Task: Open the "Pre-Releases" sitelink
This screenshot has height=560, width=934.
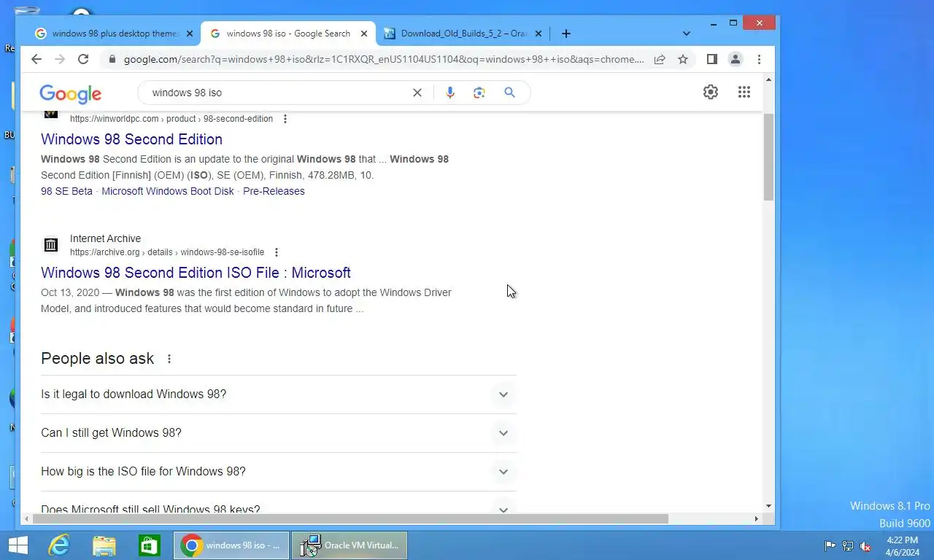Action: coord(274,191)
